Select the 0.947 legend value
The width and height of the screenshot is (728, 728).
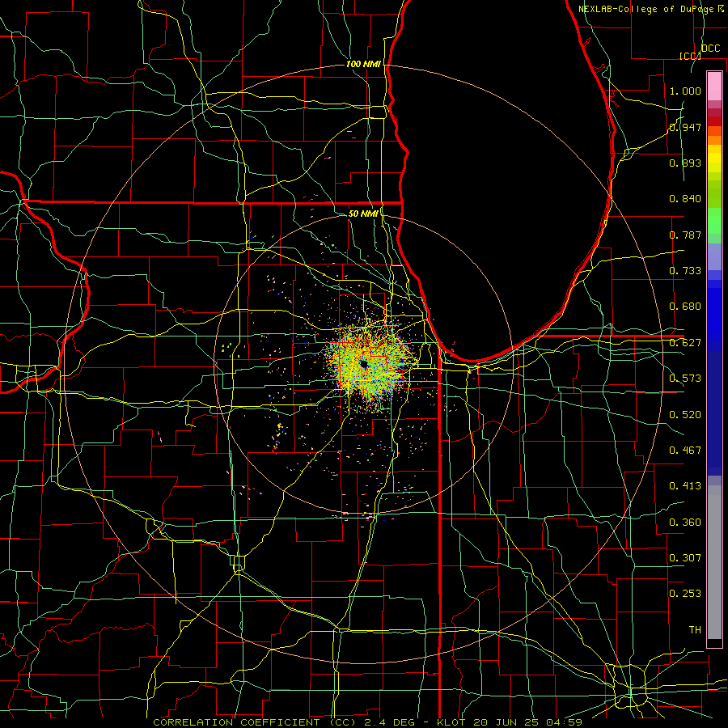pos(685,127)
